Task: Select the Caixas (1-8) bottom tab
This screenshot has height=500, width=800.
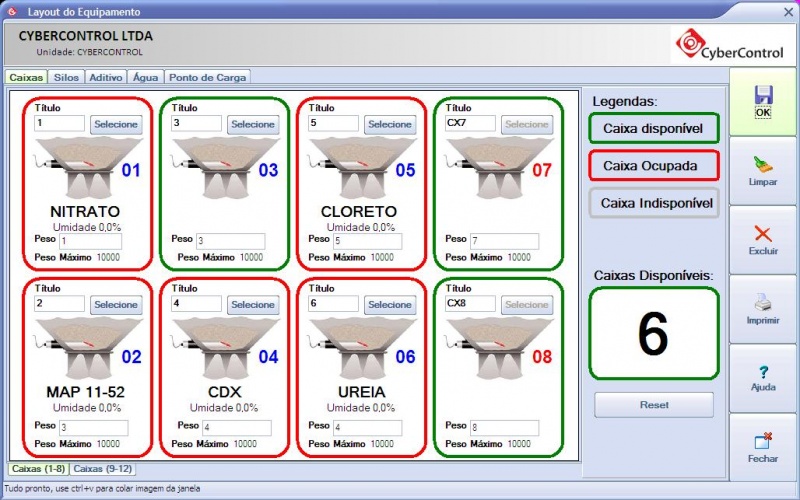Action: (x=38, y=468)
